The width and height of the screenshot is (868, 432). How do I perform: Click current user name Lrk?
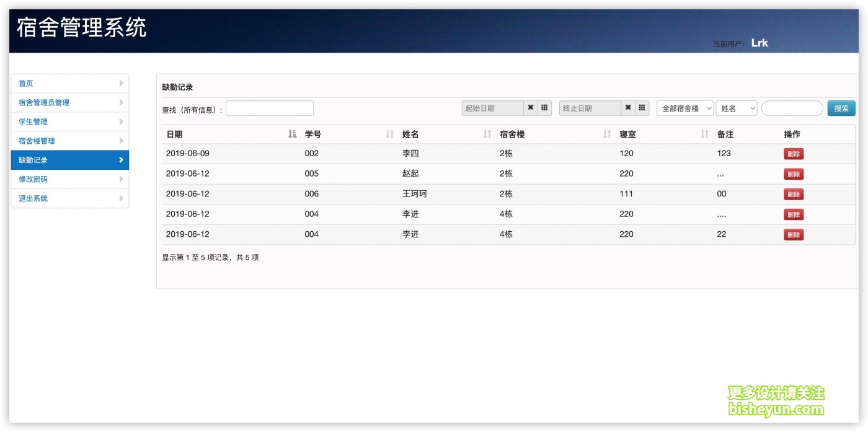(x=759, y=43)
